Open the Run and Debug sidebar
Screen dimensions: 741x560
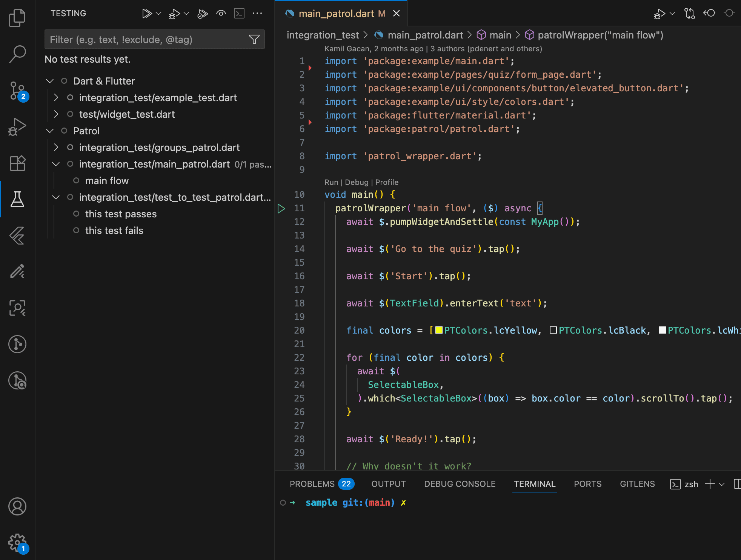tap(17, 127)
